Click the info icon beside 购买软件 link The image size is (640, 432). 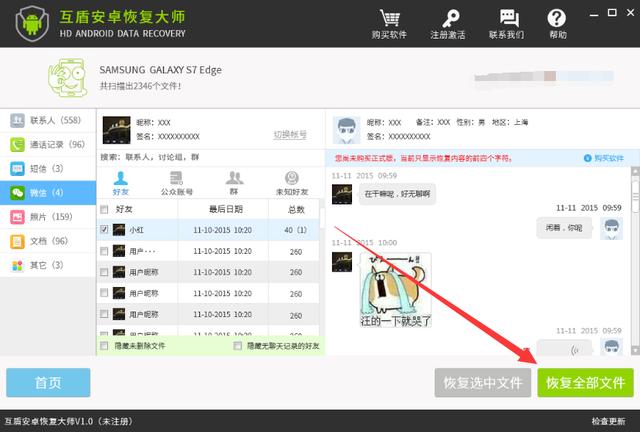point(587,158)
